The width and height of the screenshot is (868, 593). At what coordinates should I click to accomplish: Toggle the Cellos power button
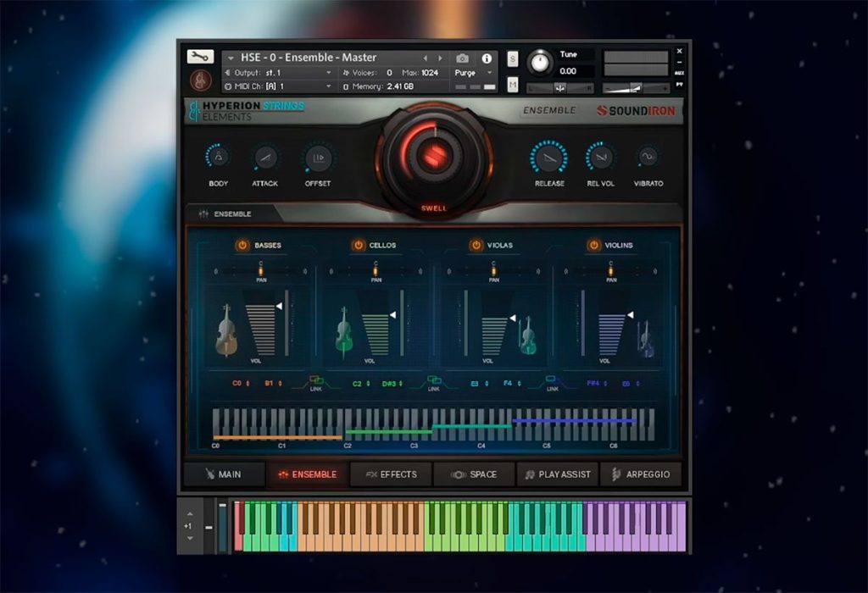click(x=359, y=245)
